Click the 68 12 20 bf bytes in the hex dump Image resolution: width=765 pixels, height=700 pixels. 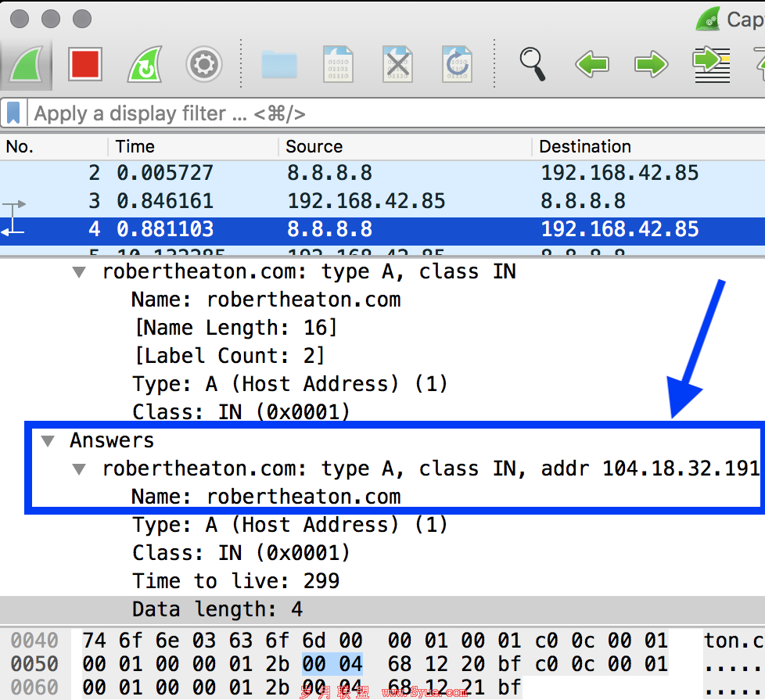click(x=454, y=664)
